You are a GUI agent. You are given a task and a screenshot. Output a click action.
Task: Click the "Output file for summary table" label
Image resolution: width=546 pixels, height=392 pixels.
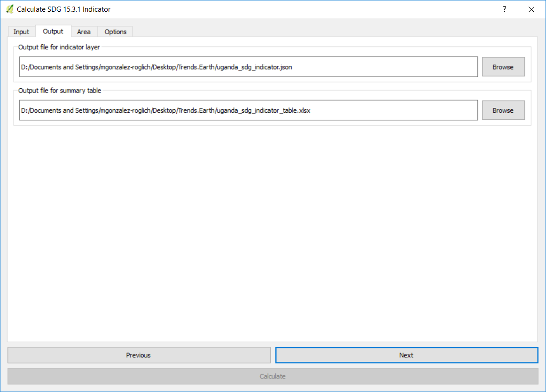60,91
